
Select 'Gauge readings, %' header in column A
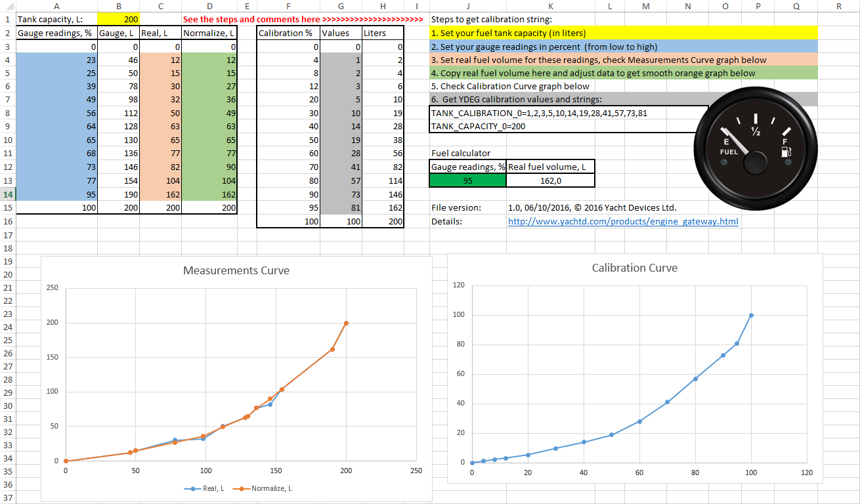(56, 33)
